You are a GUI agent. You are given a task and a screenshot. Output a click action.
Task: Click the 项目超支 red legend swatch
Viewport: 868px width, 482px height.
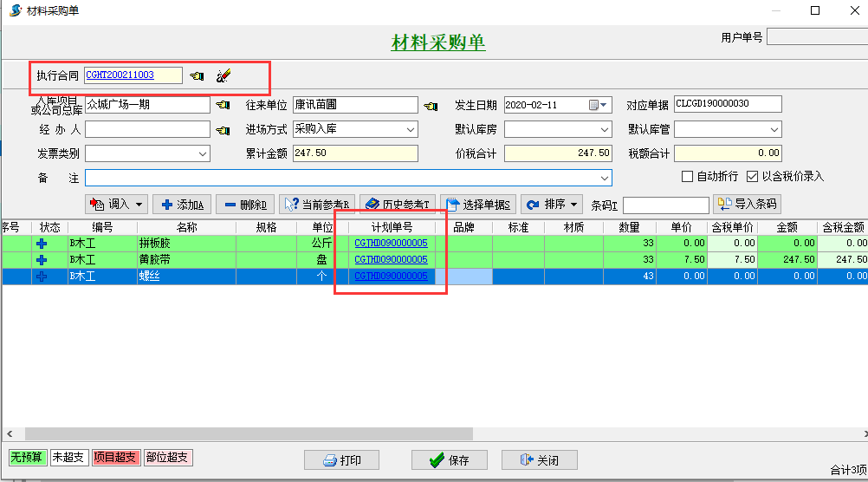pos(115,457)
